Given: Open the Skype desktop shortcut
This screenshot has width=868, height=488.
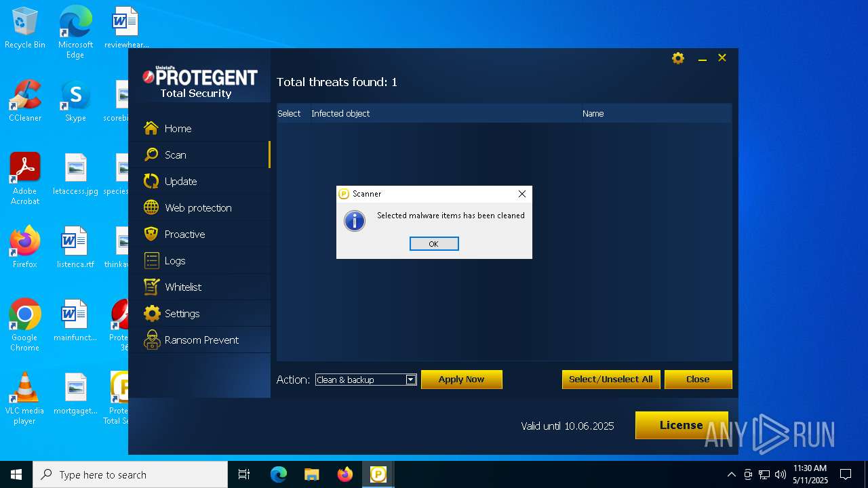Looking at the screenshot, I should [x=75, y=101].
